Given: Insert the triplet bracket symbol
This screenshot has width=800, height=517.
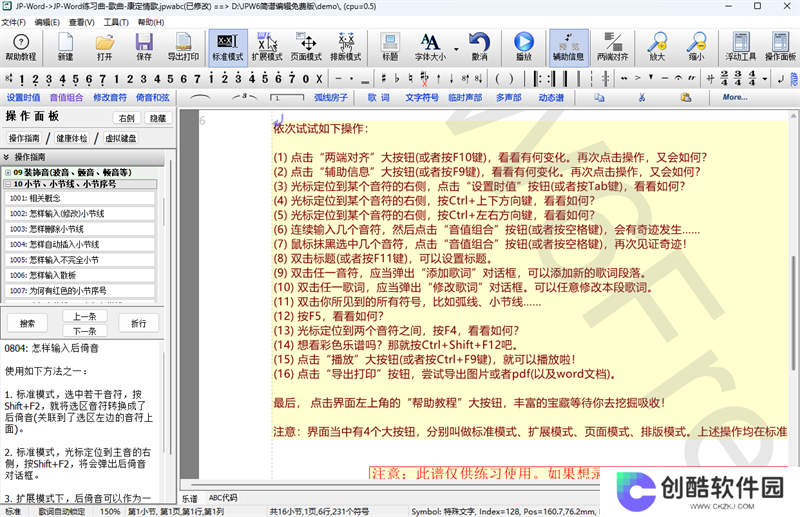Looking at the screenshot, I should (x=244, y=97).
